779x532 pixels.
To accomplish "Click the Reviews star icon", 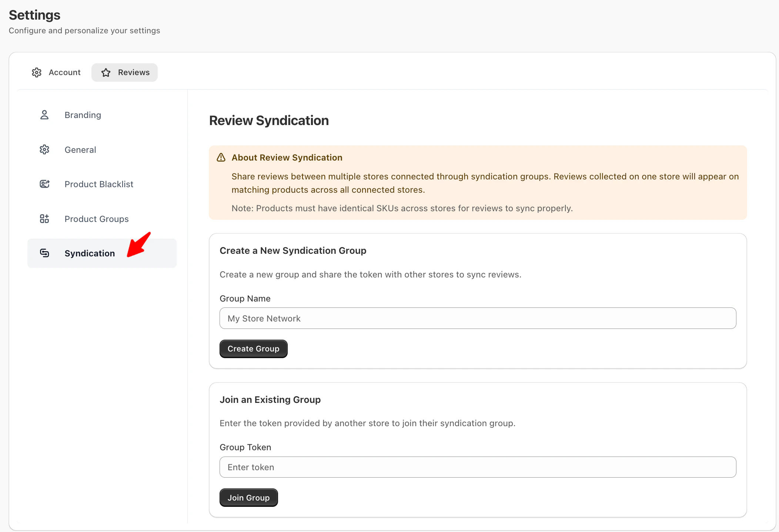I will (106, 73).
